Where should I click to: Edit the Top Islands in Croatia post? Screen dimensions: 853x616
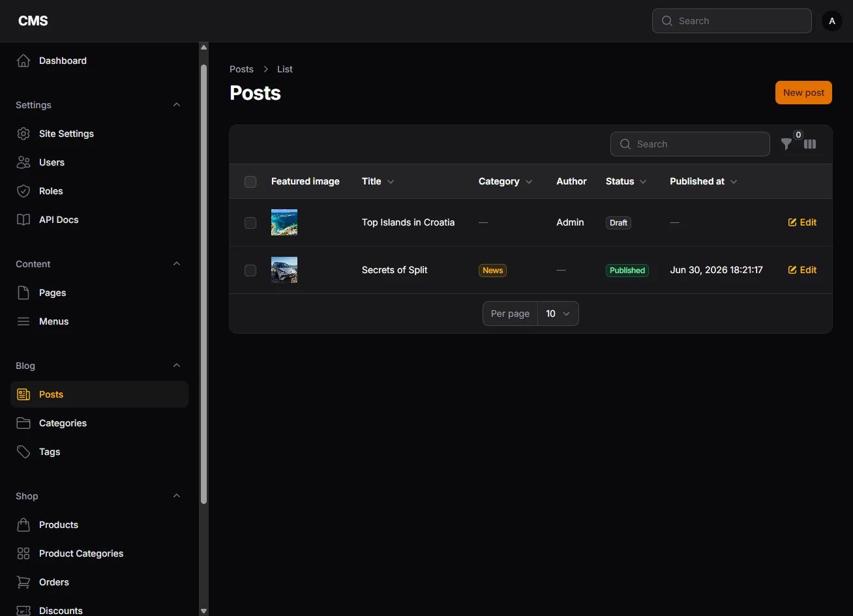tap(802, 222)
